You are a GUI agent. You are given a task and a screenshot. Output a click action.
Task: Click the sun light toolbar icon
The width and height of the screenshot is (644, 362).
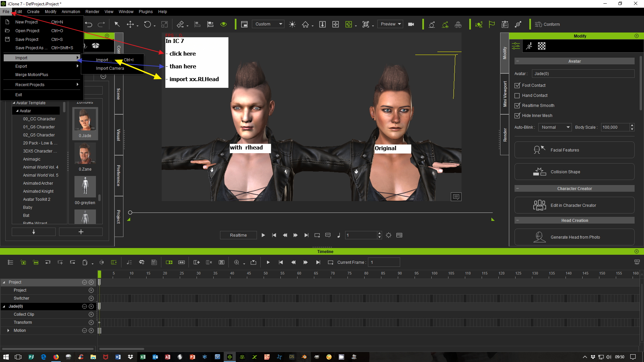(x=292, y=24)
